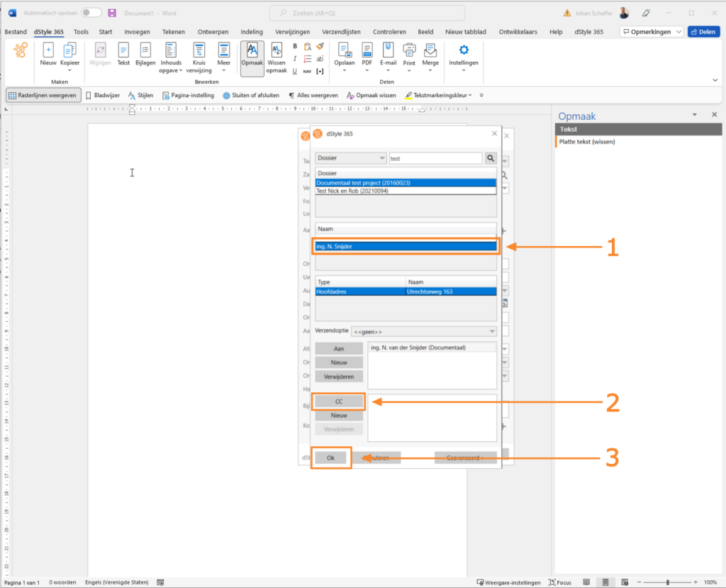Click the Ok button in dialog
Screen dimensions: 726x588
330,457
